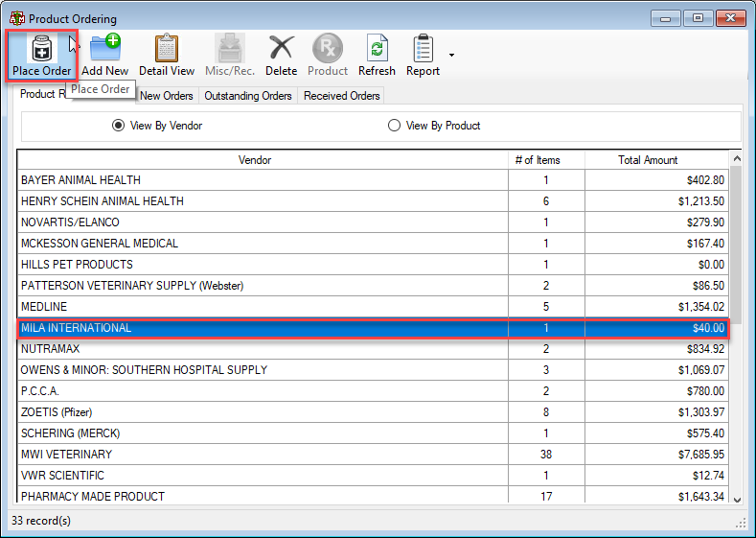Screen dimensions: 756x538
Task: Click the scrollbar up arrow
Action: (x=736, y=158)
